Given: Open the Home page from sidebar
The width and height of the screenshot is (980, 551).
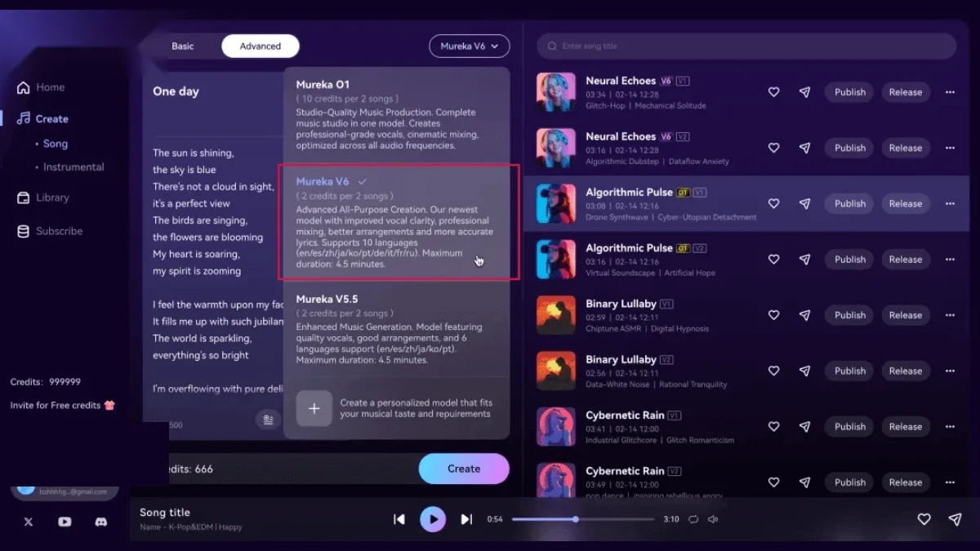Looking at the screenshot, I should coord(41,87).
